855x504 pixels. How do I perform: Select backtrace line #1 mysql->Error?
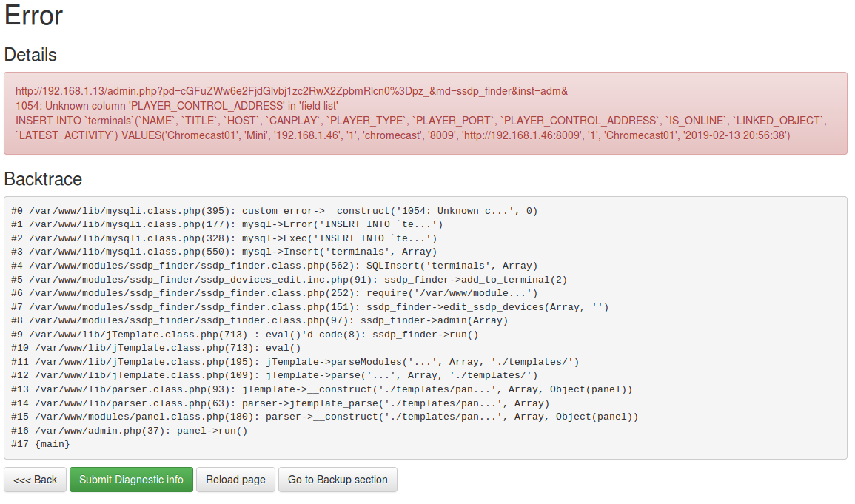pos(227,224)
